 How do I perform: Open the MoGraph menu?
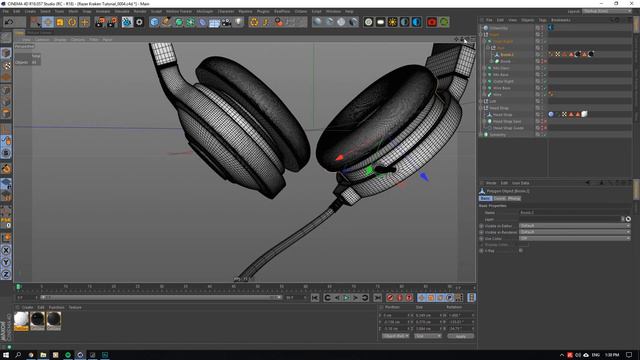pyautogui.click(x=204, y=11)
